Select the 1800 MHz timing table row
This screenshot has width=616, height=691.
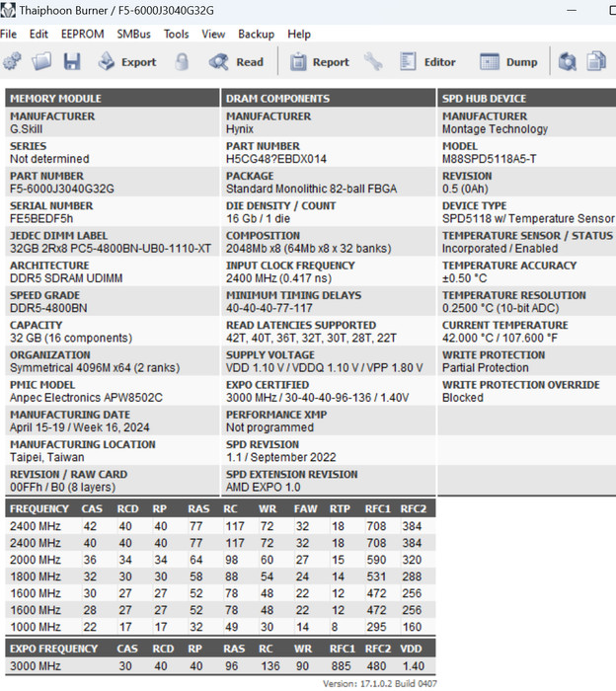click(x=220, y=576)
